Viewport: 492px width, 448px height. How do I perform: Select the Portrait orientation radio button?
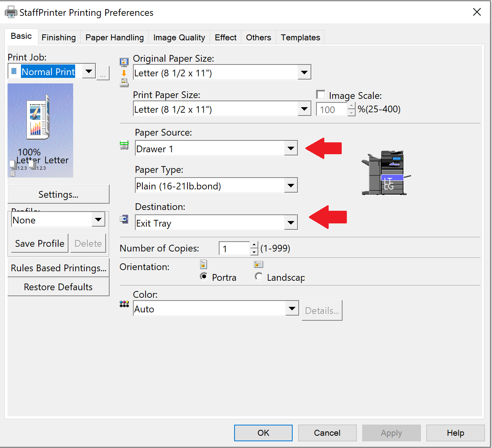[x=204, y=276]
